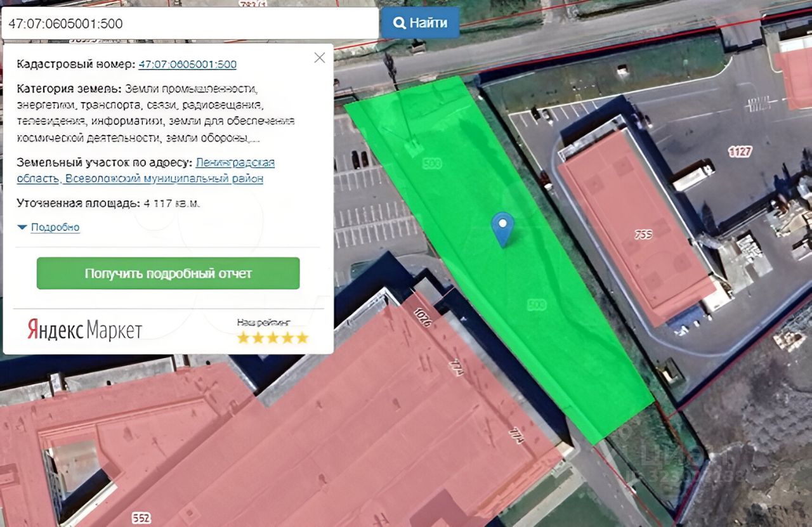The height and width of the screenshot is (527, 812).
Task: Focus the cadastral number search field
Action: click(x=189, y=23)
